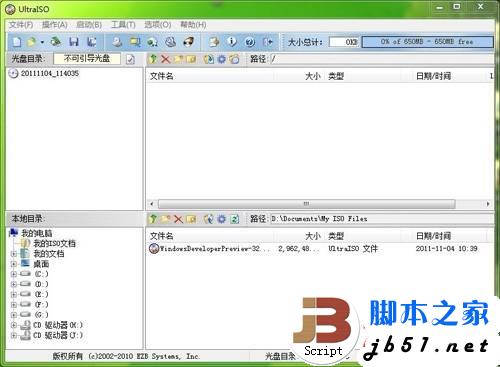Click Extract icon in image pane toolbar
The height and width of the screenshot is (367, 500).
209,59
